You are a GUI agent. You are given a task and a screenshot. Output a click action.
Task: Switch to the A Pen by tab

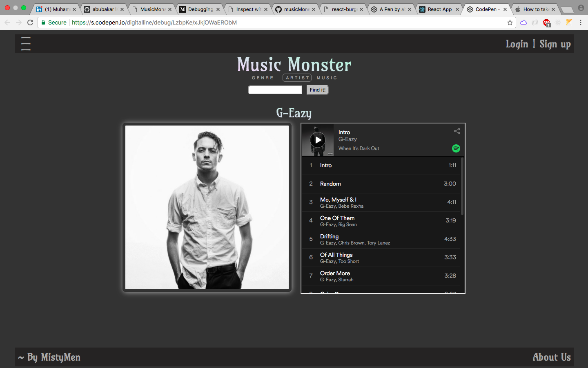[x=392, y=9]
